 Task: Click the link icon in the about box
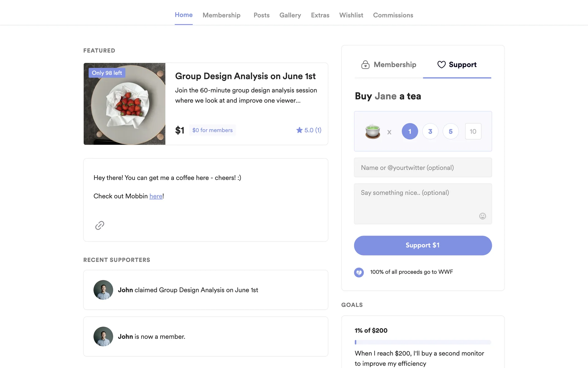pos(100,225)
